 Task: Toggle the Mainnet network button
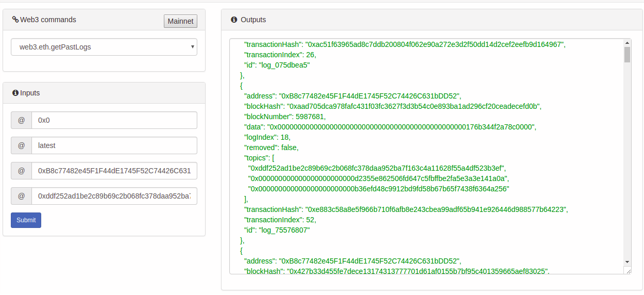pyautogui.click(x=180, y=21)
